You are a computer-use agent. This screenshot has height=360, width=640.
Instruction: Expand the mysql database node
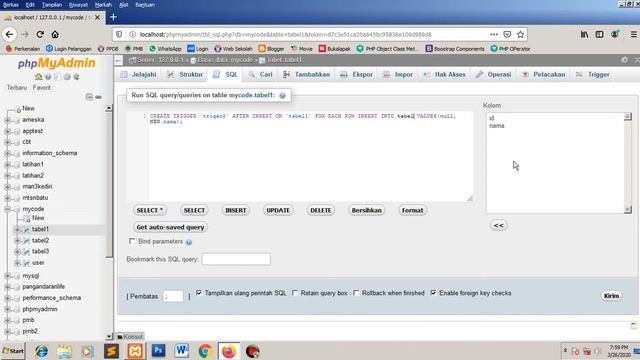(x=7, y=276)
